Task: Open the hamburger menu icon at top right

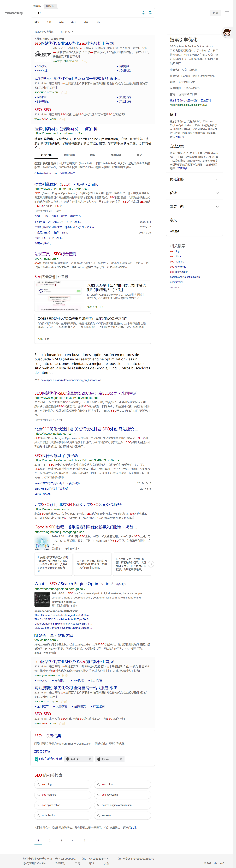Action: tap(227, 13)
